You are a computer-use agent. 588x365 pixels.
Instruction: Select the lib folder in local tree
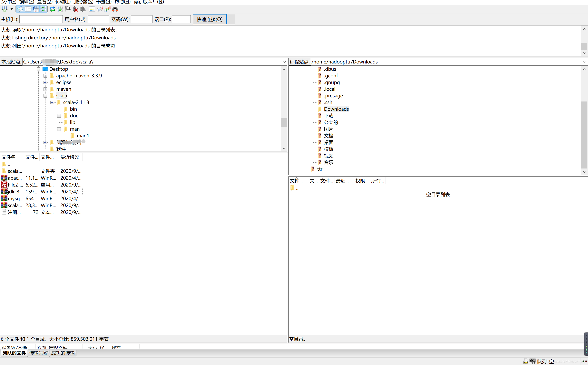(x=73, y=122)
